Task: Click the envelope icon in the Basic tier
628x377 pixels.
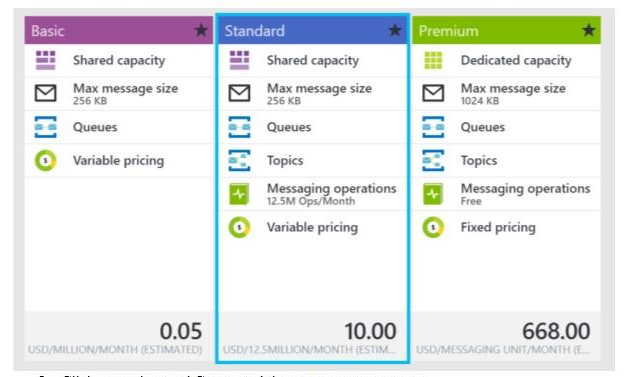Action: pyautogui.click(x=45, y=93)
